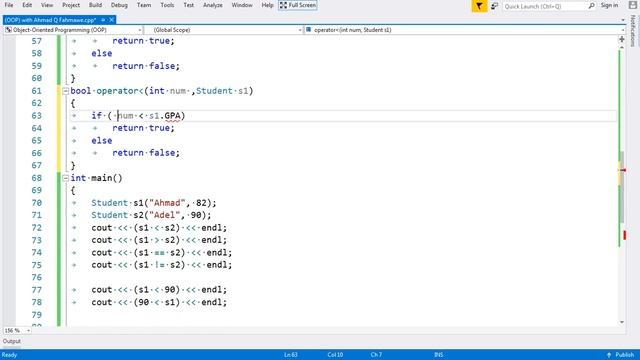Click the 'else' keyword on line 65
Viewport: 640px width, 360px height.
102,141
